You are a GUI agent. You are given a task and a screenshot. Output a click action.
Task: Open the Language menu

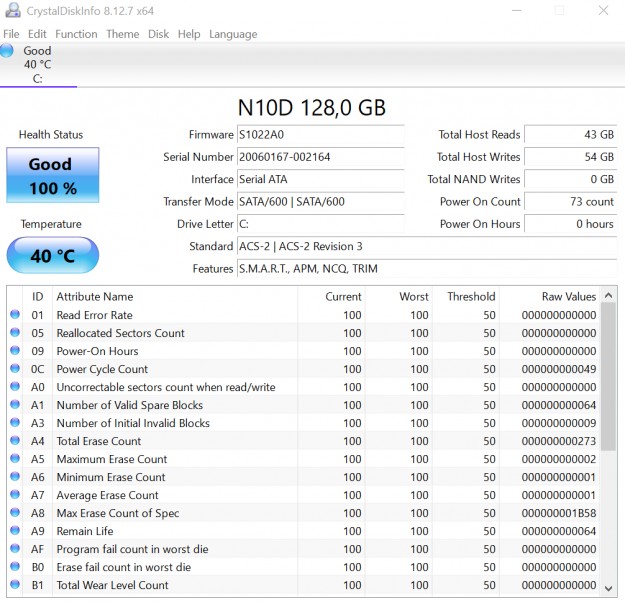[232, 34]
